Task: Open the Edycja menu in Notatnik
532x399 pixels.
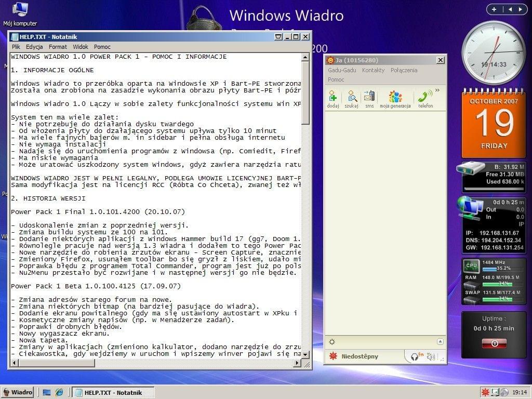Action: (x=34, y=47)
